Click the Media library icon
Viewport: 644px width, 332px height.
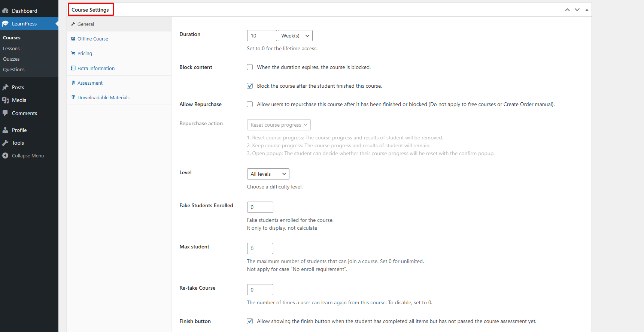tap(5, 100)
